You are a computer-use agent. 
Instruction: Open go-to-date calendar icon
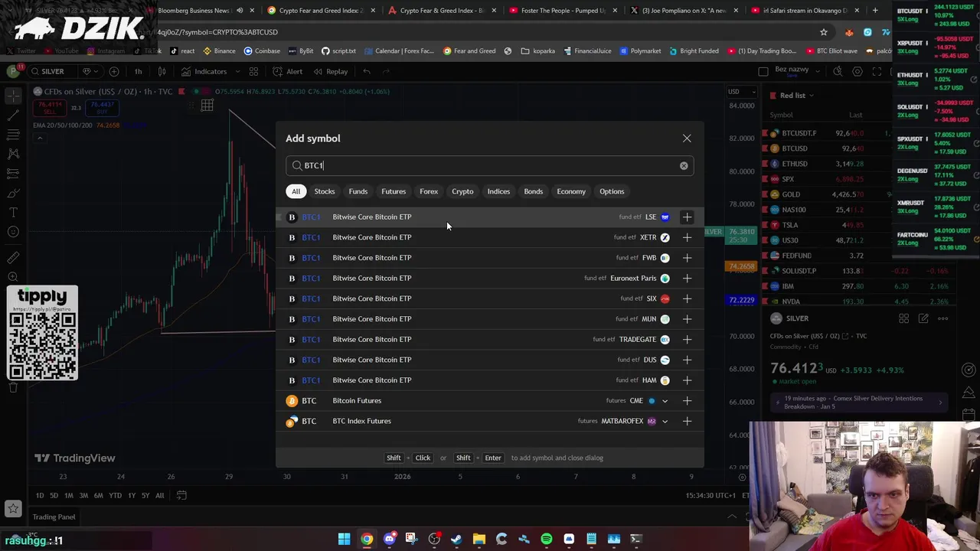(181, 496)
